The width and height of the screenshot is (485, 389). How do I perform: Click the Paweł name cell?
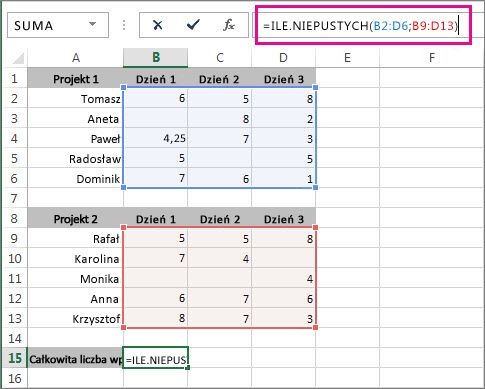[76, 139]
